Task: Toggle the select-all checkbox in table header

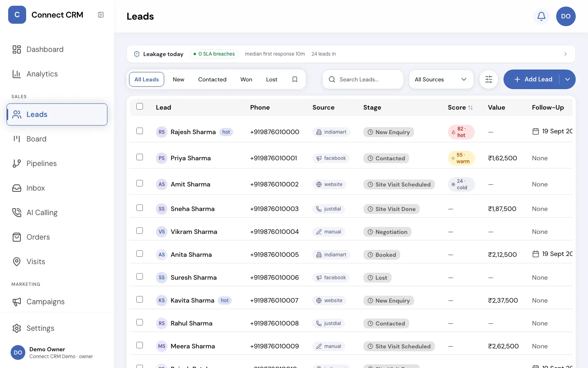Action: (140, 106)
